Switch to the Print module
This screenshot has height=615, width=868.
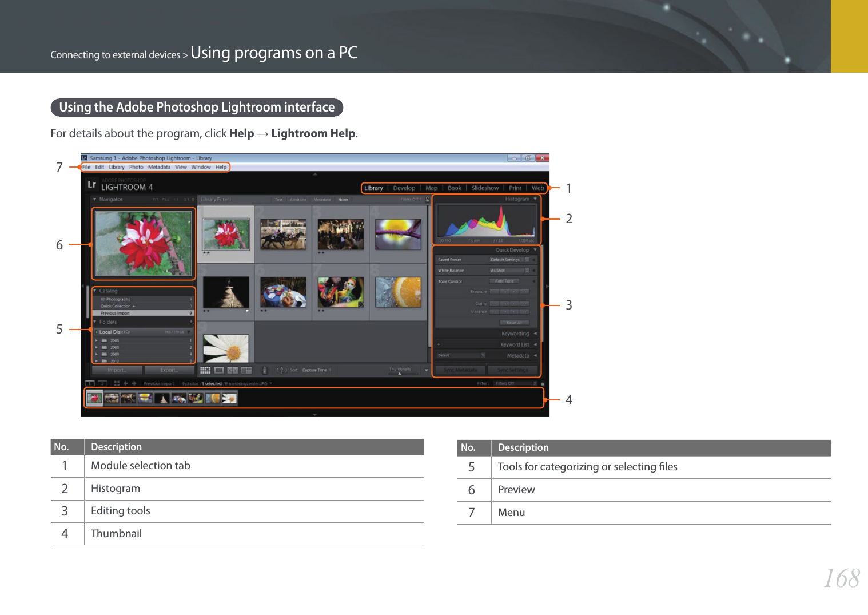coord(515,188)
